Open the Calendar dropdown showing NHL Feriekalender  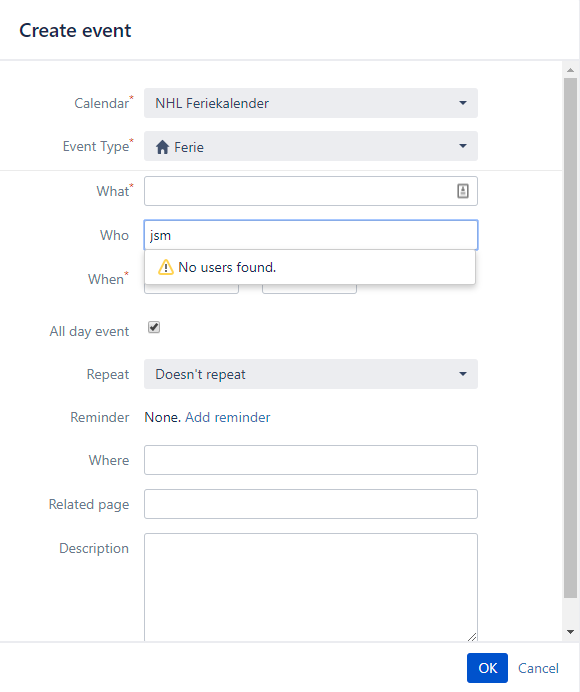click(x=311, y=103)
